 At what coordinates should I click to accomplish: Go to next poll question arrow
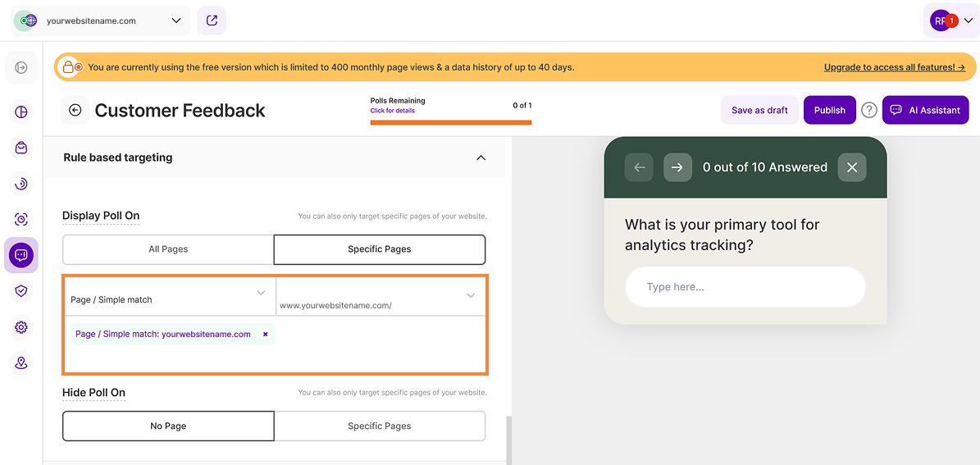tap(677, 167)
